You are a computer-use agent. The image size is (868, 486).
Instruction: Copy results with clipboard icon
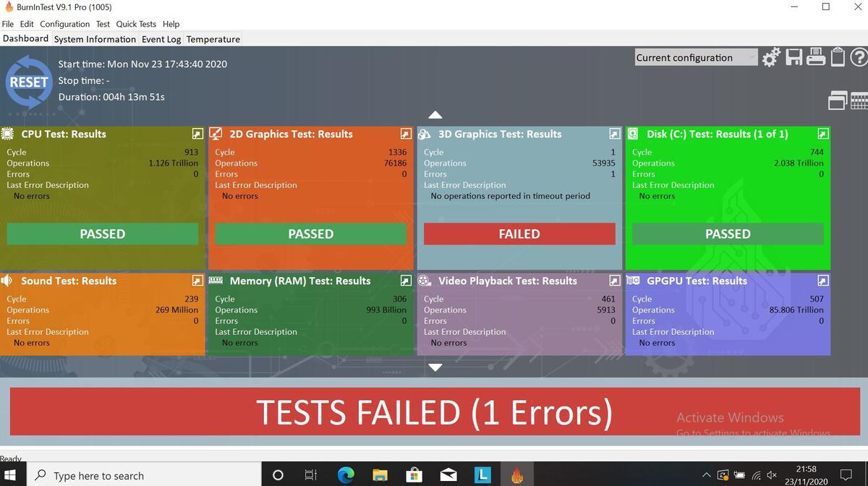pos(838,57)
